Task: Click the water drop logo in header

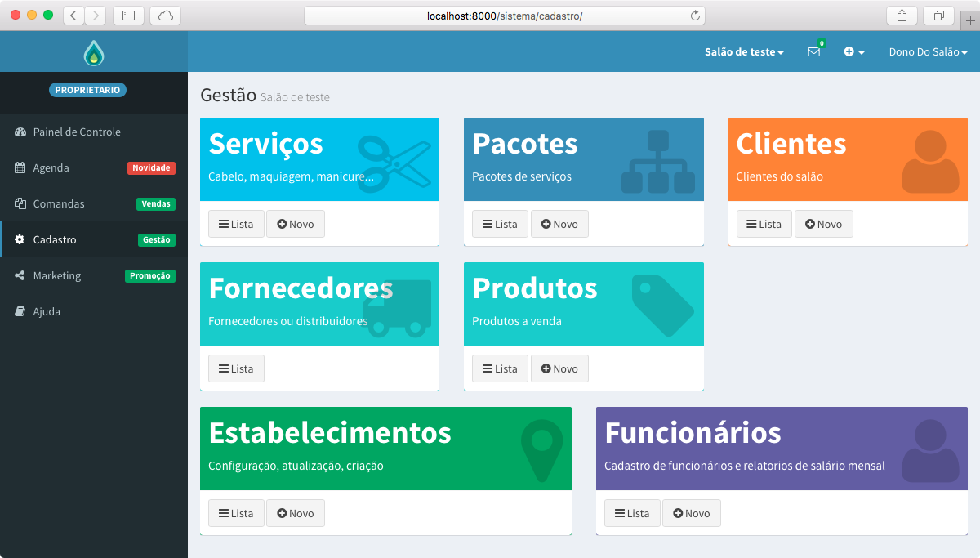Action: click(94, 53)
